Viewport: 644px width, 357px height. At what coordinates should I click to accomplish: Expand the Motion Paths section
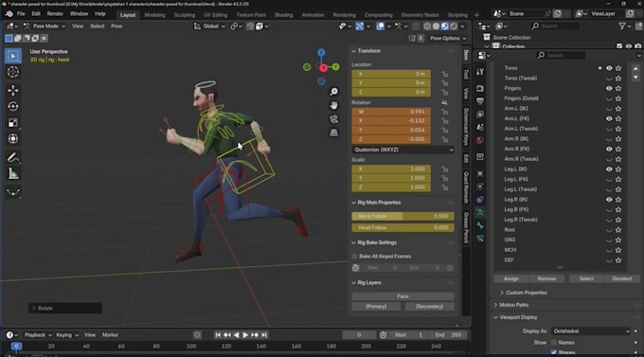(495, 305)
